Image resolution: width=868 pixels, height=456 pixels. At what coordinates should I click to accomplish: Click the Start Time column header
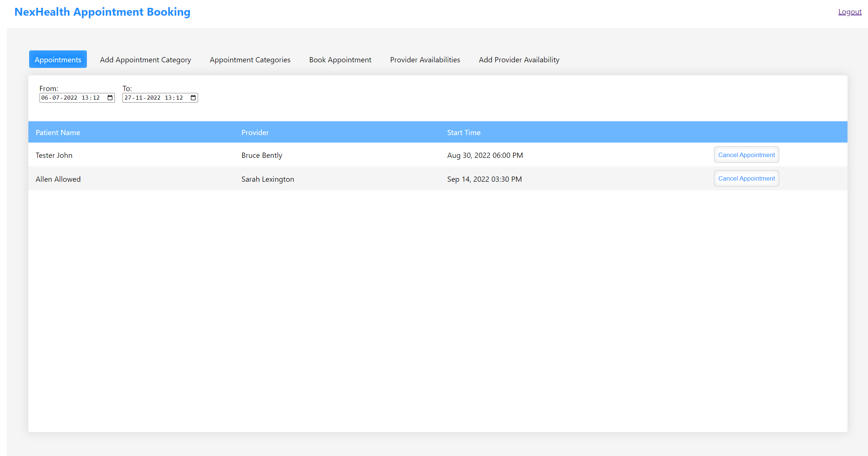[464, 132]
